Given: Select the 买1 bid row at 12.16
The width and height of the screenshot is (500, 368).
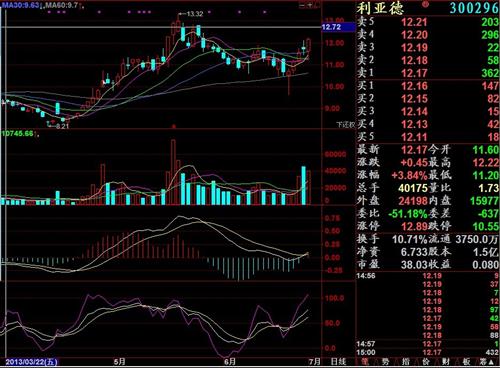Looking at the screenshot, I should 428,86.
